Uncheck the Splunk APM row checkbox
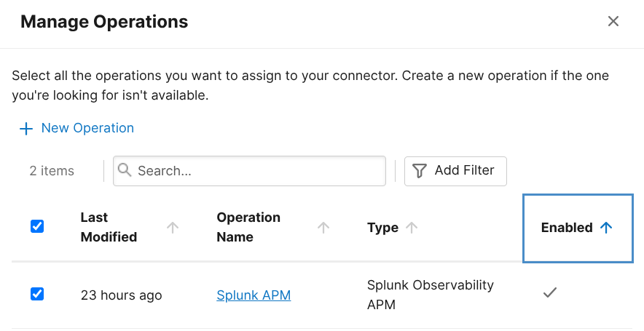The height and width of the screenshot is (331, 644). click(37, 294)
